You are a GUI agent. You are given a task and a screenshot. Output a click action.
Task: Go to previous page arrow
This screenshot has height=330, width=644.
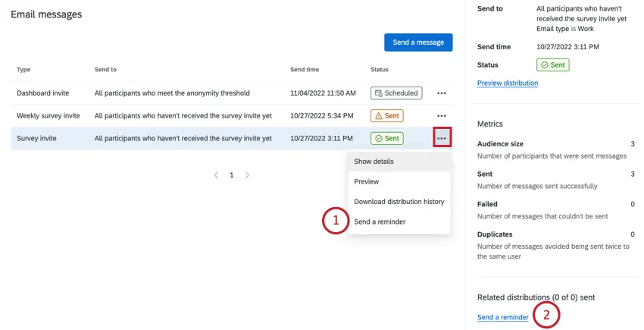tap(216, 175)
